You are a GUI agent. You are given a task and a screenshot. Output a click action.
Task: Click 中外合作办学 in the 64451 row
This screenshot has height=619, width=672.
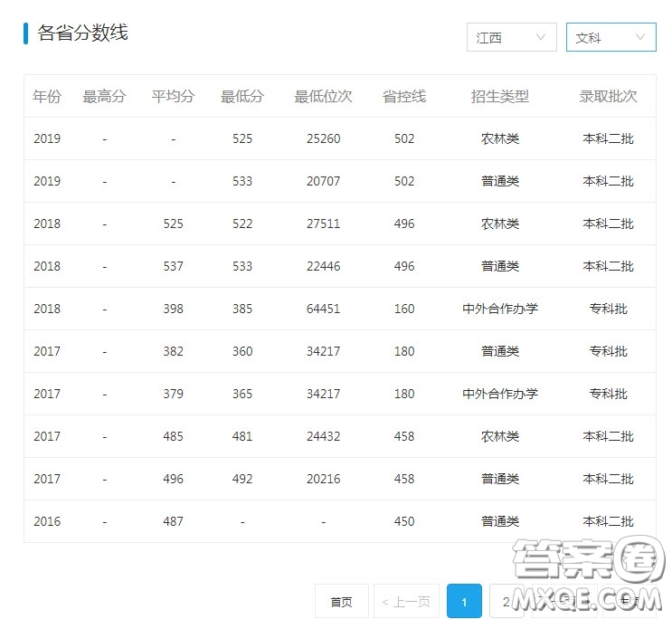pyautogui.click(x=500, y=309)
